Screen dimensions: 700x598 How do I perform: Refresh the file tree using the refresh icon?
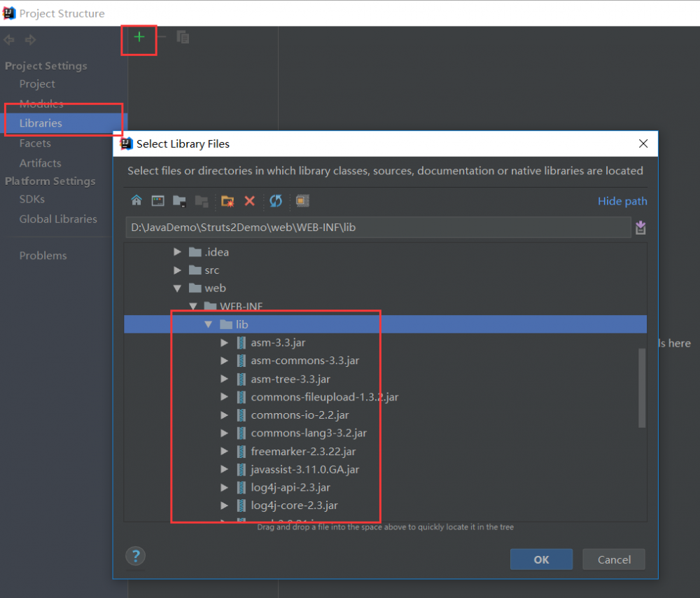(275, 201)
